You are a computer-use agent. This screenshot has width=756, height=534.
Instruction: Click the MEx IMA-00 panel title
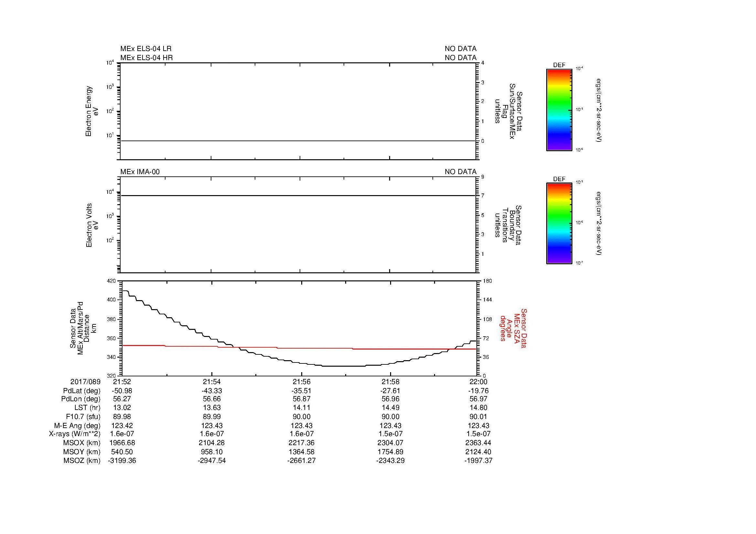point(140,172)
